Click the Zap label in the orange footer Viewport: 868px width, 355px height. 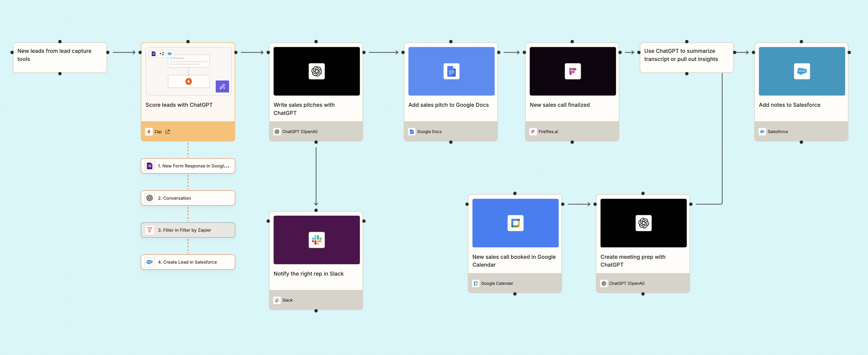click(x=158, y=131)
